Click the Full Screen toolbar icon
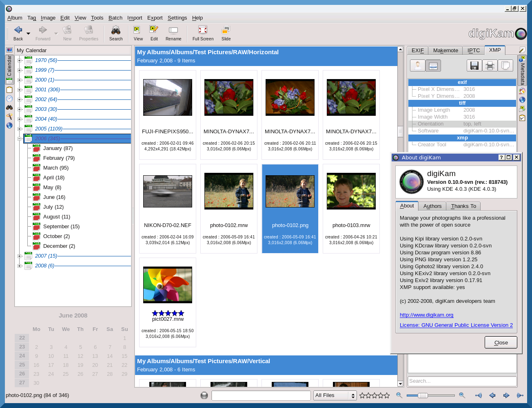This screenshot has width=532, height=408. click(x=203, y=33)
